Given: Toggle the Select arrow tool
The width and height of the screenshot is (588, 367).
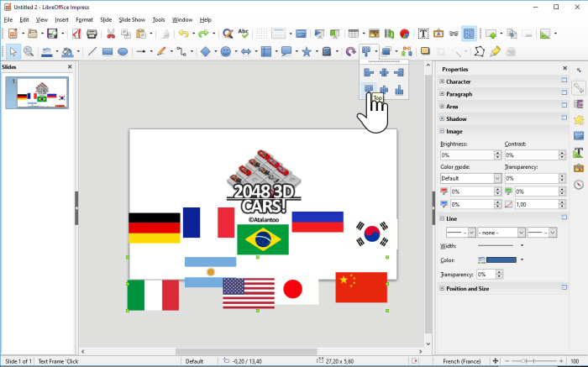Looking at the screenshot, I should (x=13, y=52).
